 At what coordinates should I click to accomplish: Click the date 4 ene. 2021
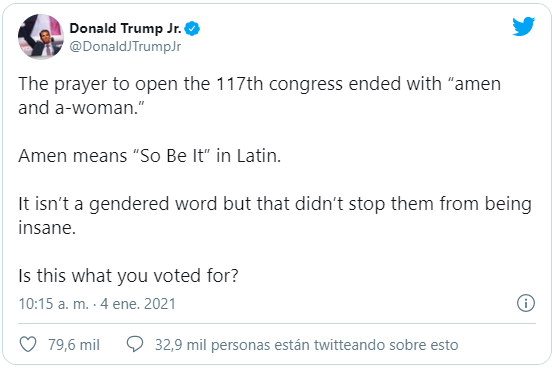(138, 304)
